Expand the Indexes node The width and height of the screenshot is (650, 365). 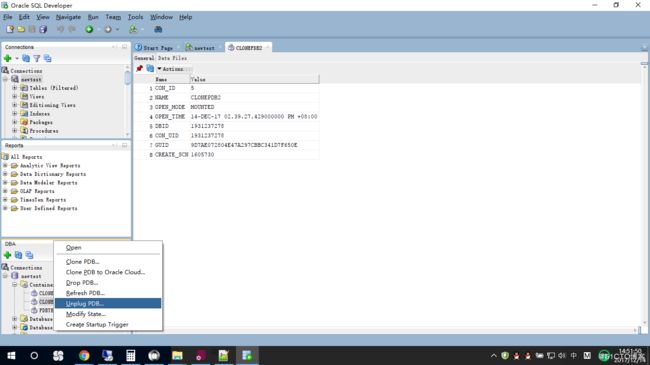[15, 114]
